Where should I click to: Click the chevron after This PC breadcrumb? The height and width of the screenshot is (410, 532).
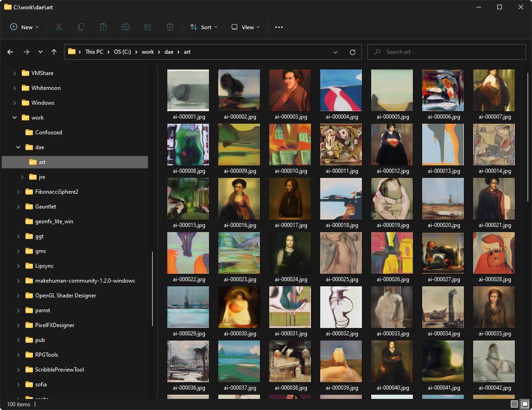pos(108,52)
